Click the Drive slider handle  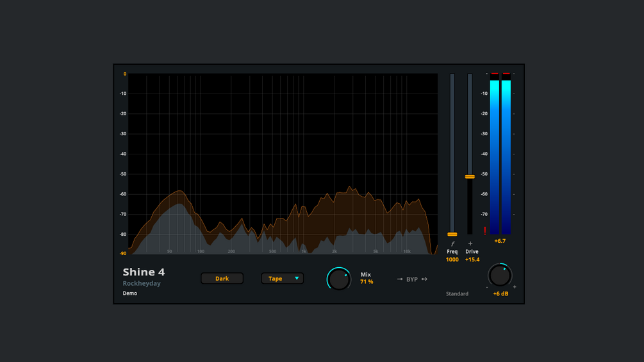click(x=470, y=176)
